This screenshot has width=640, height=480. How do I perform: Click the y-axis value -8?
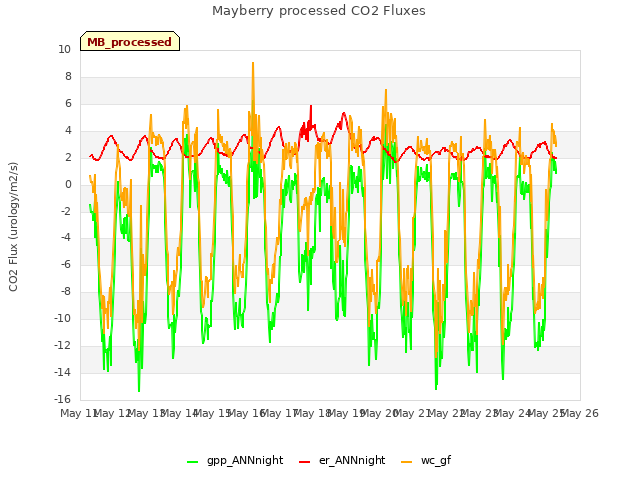(66, 291)
